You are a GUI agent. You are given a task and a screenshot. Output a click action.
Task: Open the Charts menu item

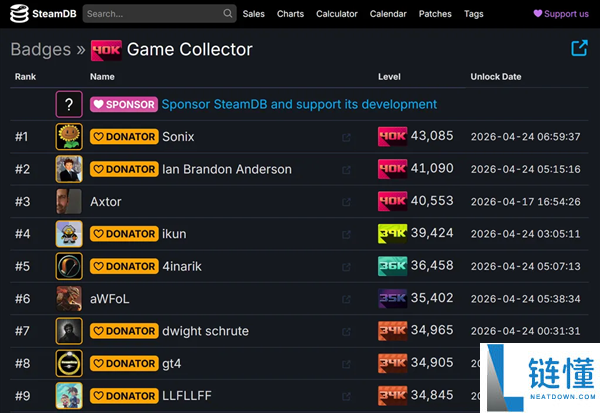pyautogui.click(x=290, y=14)
